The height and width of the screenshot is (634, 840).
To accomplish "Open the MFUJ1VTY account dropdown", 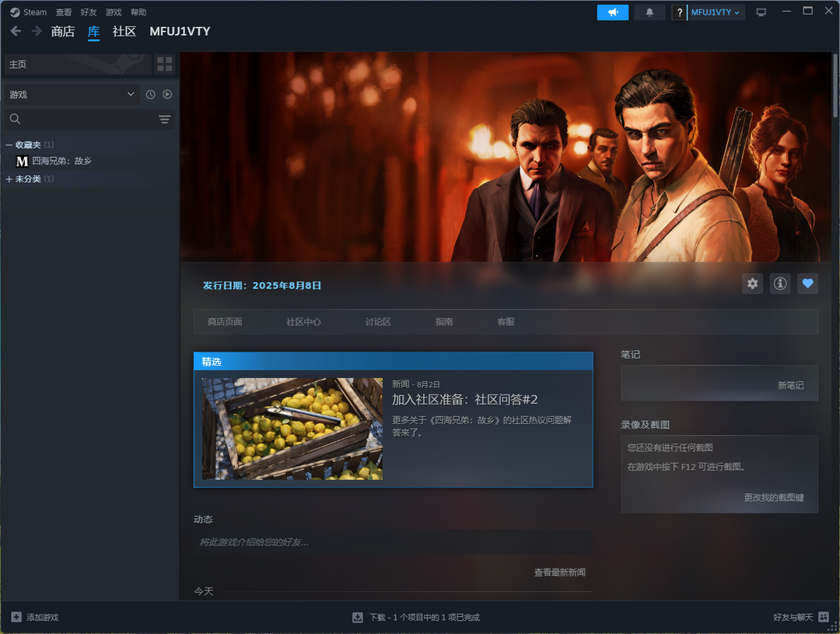I will coord(716,12).
